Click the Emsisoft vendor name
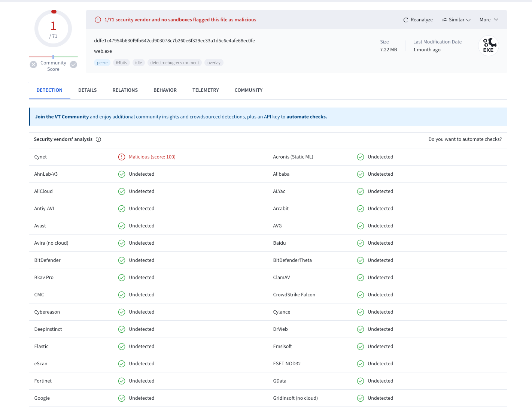532x411 pixels. click(x=282, y=347)
